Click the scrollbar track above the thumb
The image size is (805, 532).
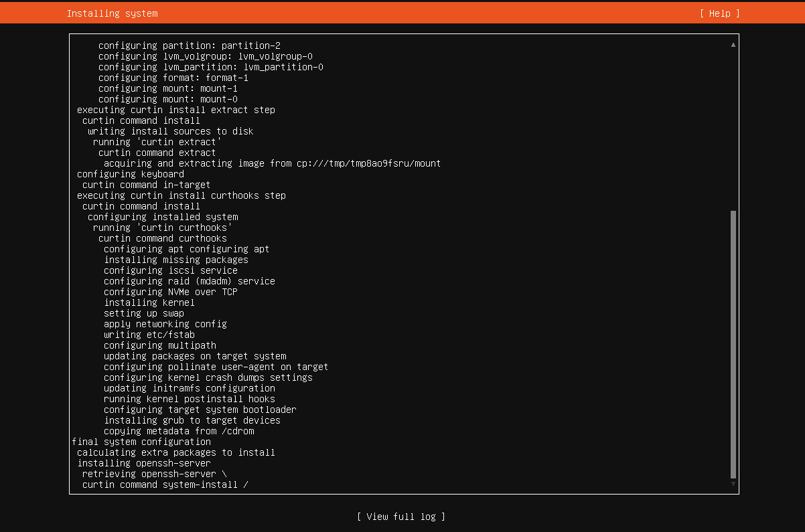point(733,127)
